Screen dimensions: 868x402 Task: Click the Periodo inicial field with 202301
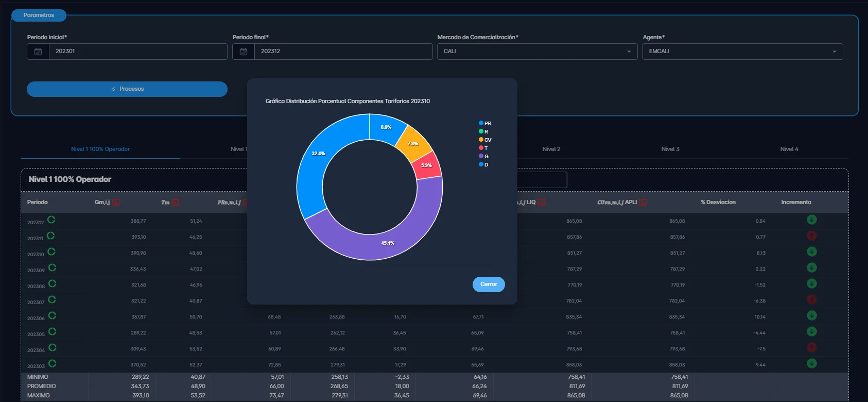click(137, 52)
